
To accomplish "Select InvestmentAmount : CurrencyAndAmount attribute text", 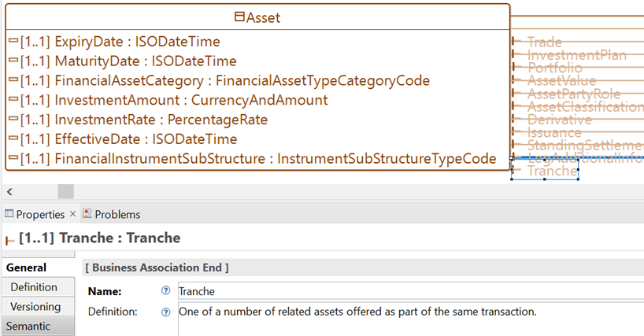I will click(x=191, y=100).
